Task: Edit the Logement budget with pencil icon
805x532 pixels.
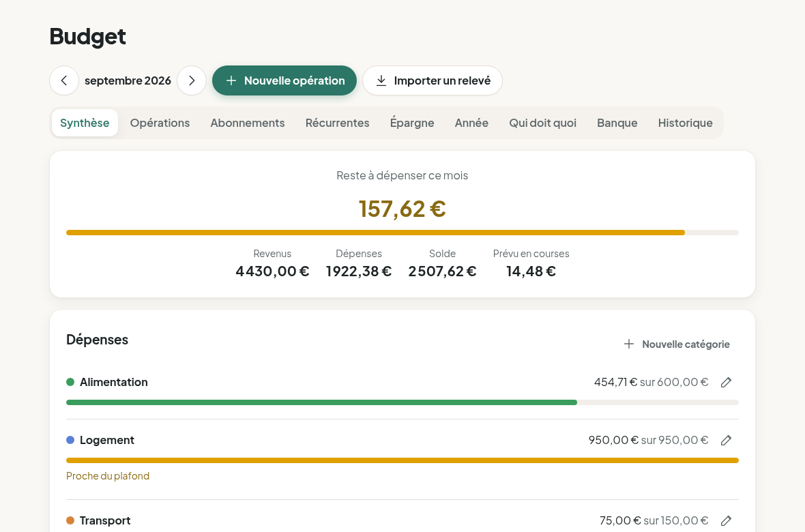Action: (x=726, y=440)
